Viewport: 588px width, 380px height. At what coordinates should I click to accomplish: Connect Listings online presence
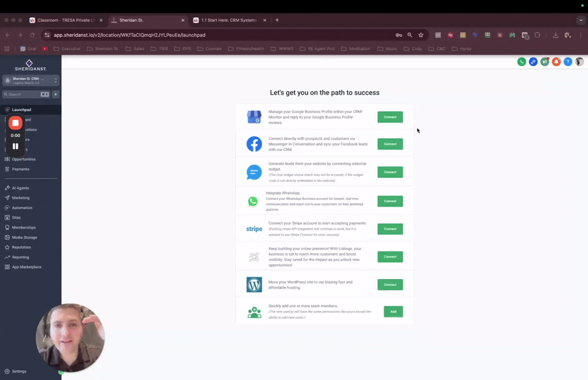390,257
